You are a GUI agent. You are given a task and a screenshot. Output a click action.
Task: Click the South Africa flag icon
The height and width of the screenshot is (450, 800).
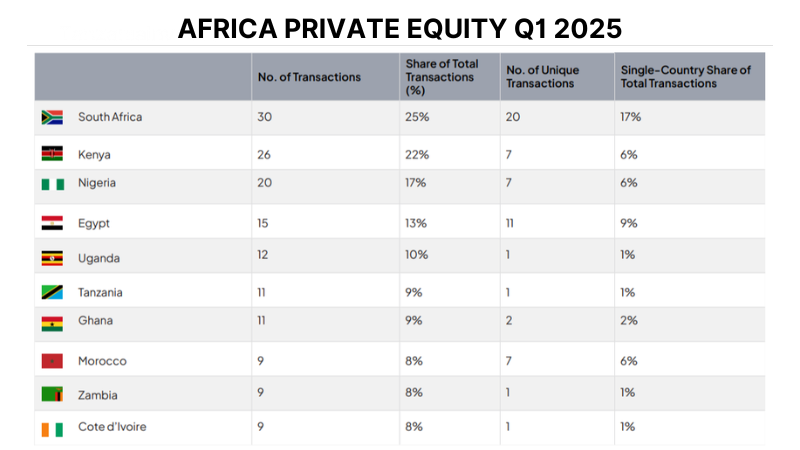(52, 117)
